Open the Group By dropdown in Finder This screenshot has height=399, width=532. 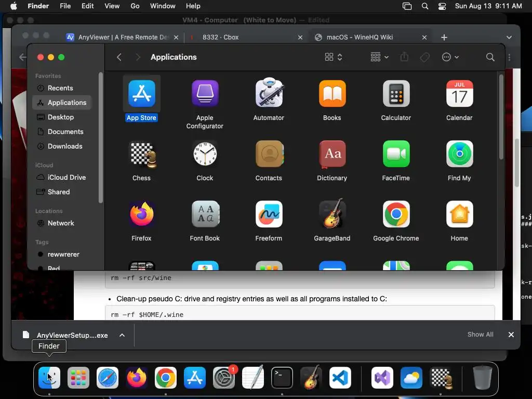pos(379,57)
